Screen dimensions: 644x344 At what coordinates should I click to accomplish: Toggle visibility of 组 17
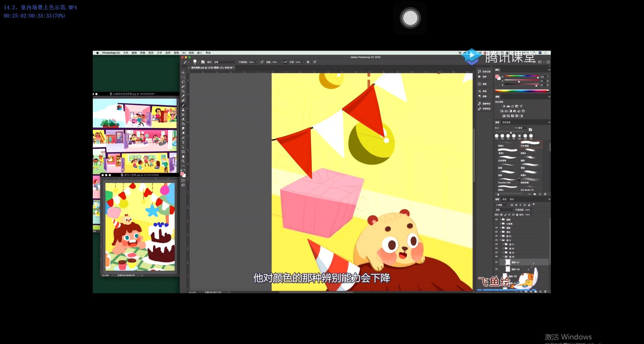pos(497,244)
